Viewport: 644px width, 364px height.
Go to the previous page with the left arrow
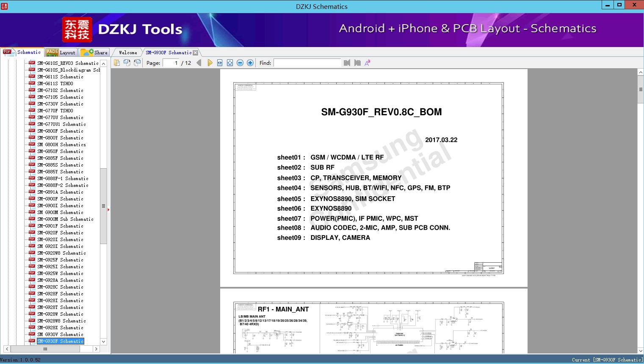click(x=199, y=63)
